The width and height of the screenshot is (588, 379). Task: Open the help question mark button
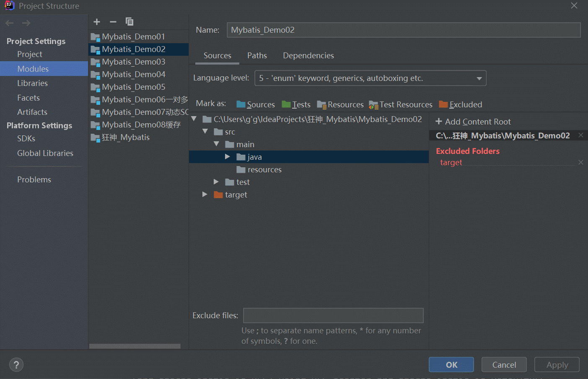click(16, 365)
